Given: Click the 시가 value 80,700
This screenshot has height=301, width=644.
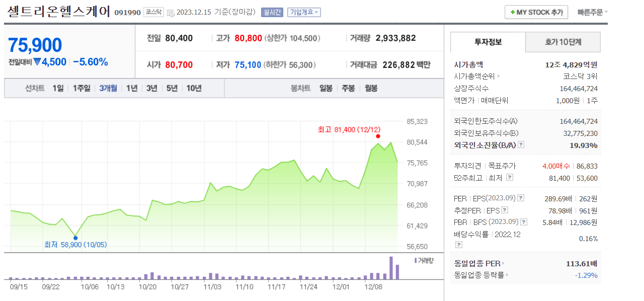Looking at the screenshot, I should [x=179, y=65].
